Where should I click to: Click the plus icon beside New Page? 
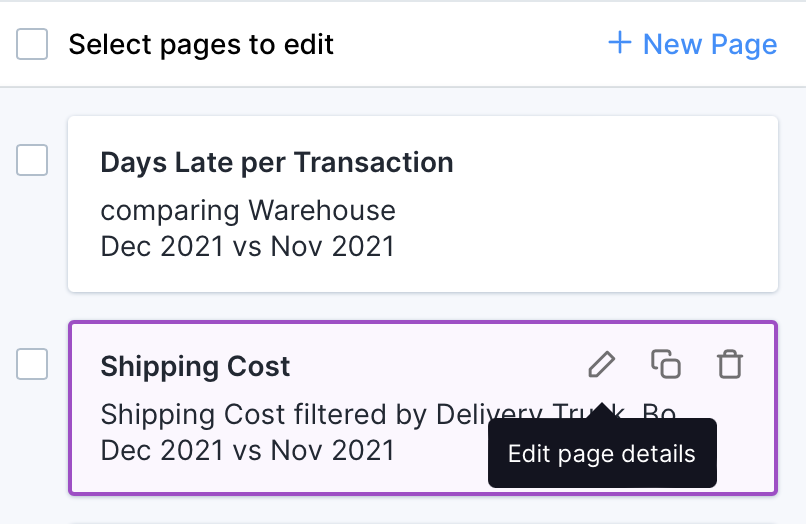[x=620, y=44]
